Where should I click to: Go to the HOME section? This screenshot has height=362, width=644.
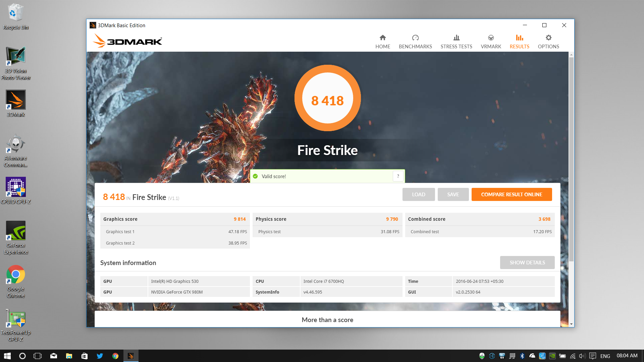click(x=383, y=42)
